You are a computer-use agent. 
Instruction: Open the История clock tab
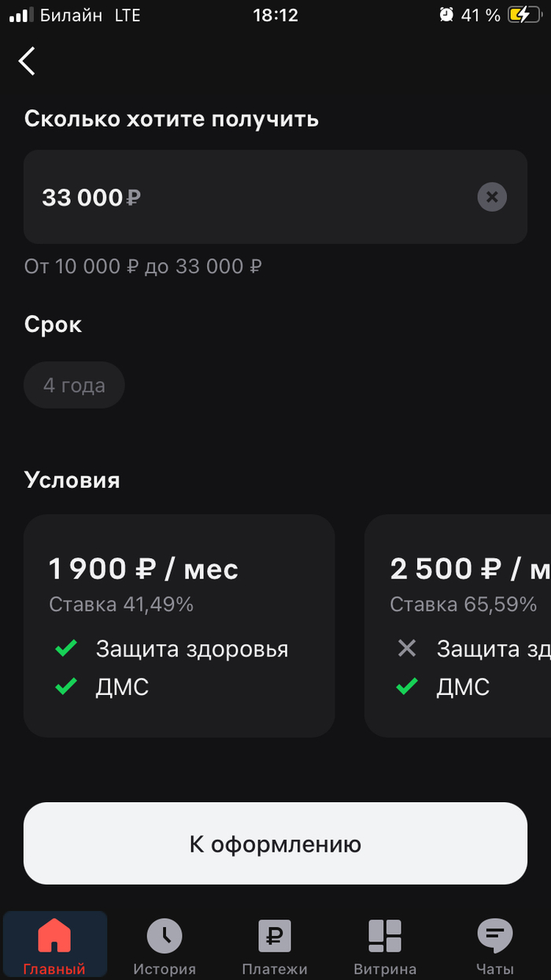coord(165,945)
